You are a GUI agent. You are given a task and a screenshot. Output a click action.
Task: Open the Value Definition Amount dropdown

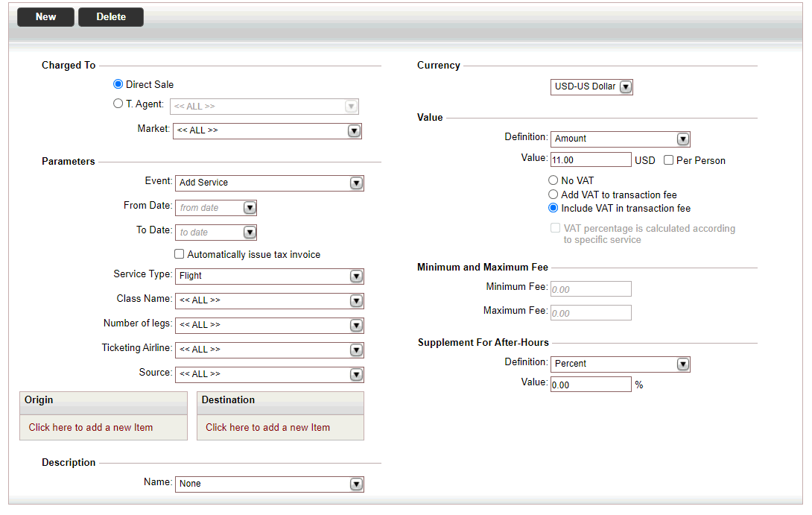pyautogui.click(x=621, y=139)
